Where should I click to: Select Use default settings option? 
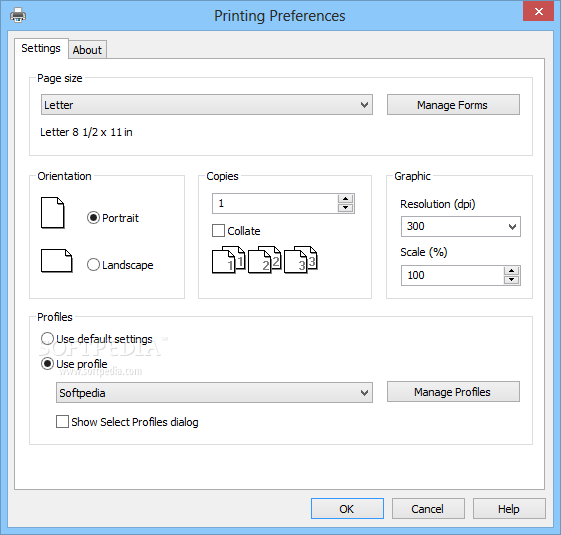47,339
